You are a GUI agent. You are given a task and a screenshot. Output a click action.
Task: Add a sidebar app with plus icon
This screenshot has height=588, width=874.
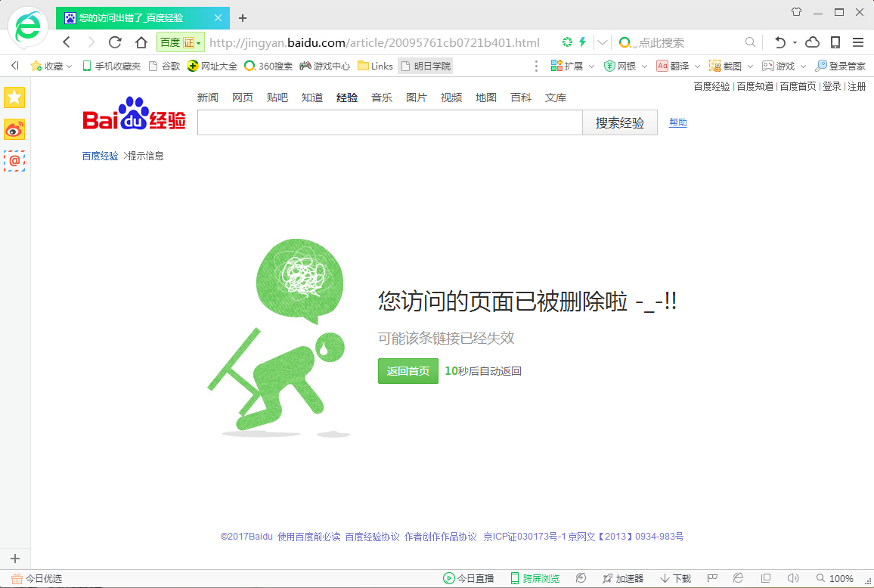15,559
